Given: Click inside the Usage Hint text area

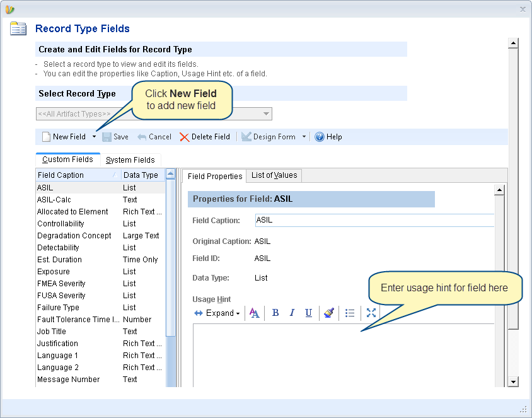Looking at the screenshot, I should (x=344, y=355).
